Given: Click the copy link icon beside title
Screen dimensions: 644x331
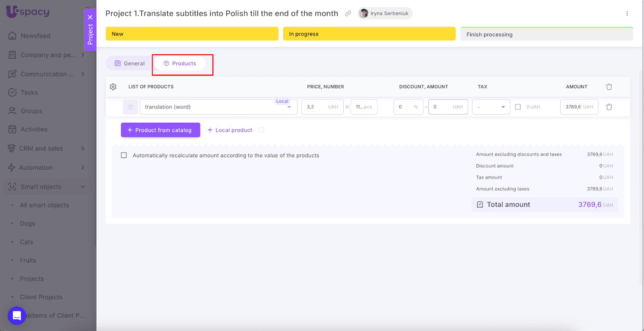Looking at the screenshot, I should (348, 14).
